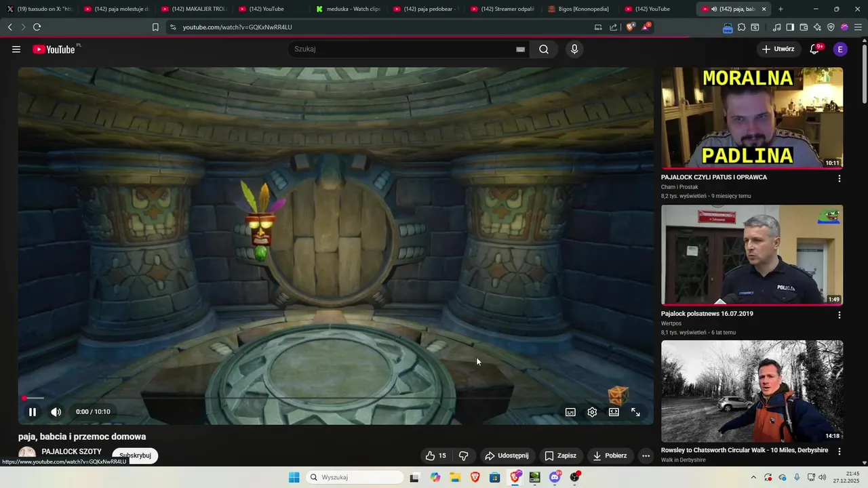
Task: Open options for PAJALOCK CZYLI PATUS video
Action: coord(839,178)
